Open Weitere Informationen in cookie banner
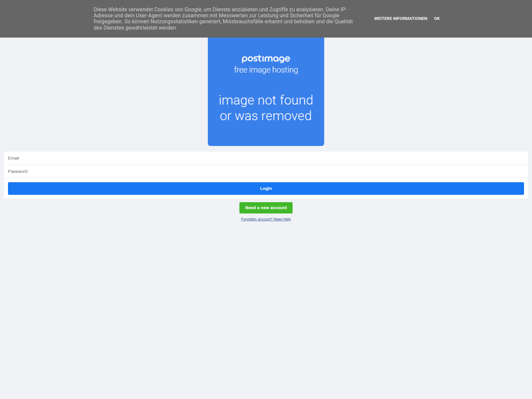 click(x=401, y=19)
